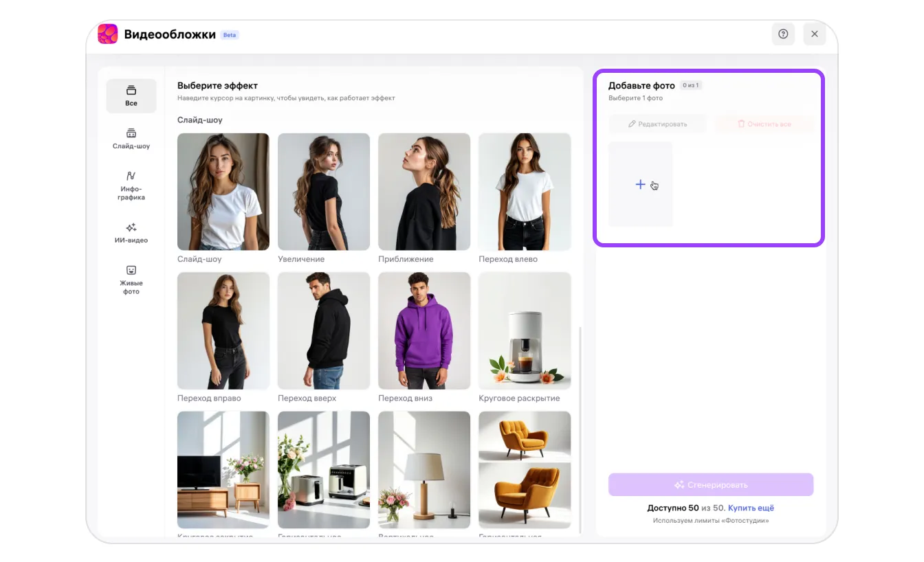
Task: Select the Переход вниз purple hoodie thumbnail
Action: click(424, 330)
